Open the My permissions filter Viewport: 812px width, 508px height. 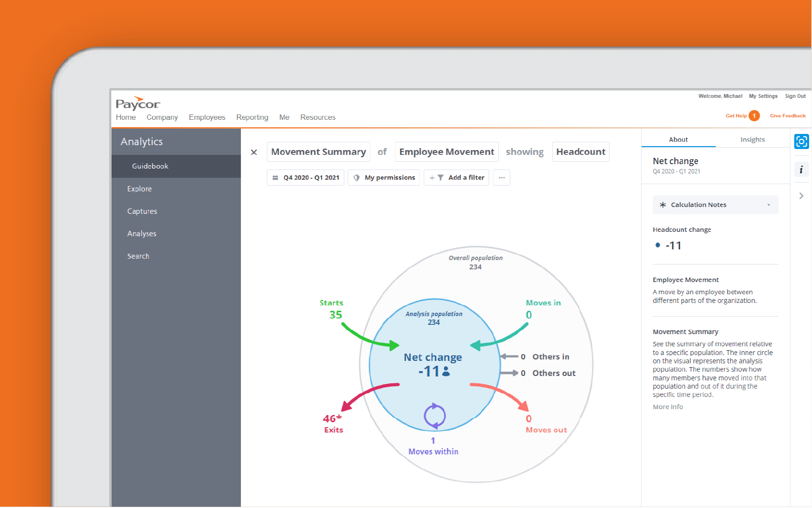[x=384, y=178]
